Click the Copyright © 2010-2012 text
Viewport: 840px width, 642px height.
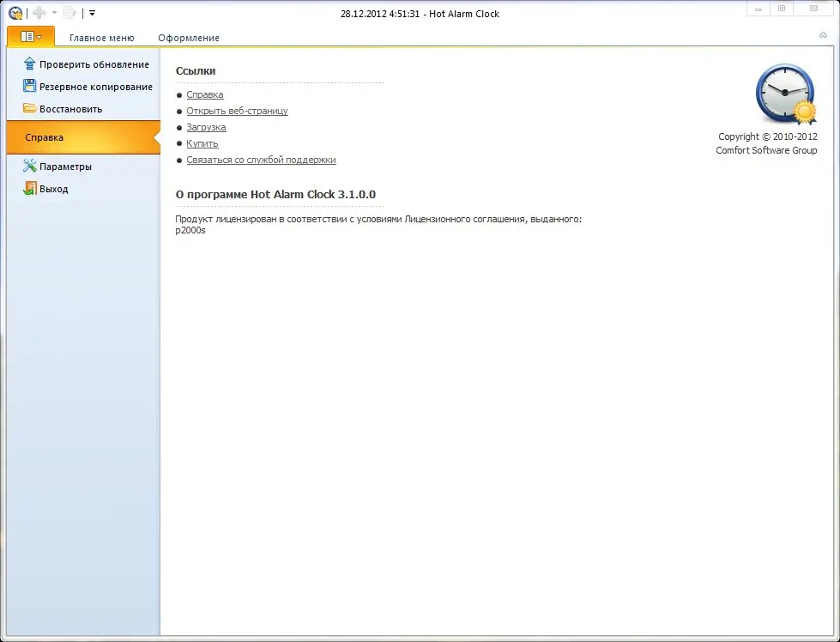pos(768,136)
